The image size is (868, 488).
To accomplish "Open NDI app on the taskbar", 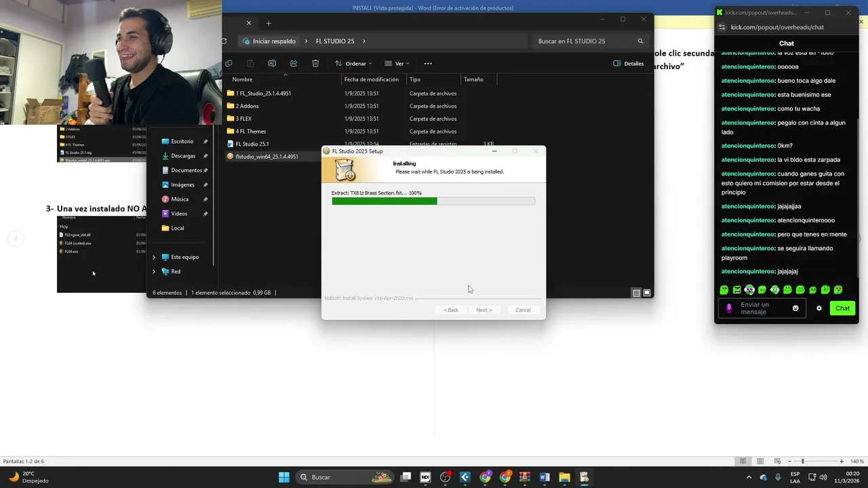I will 425,477.
